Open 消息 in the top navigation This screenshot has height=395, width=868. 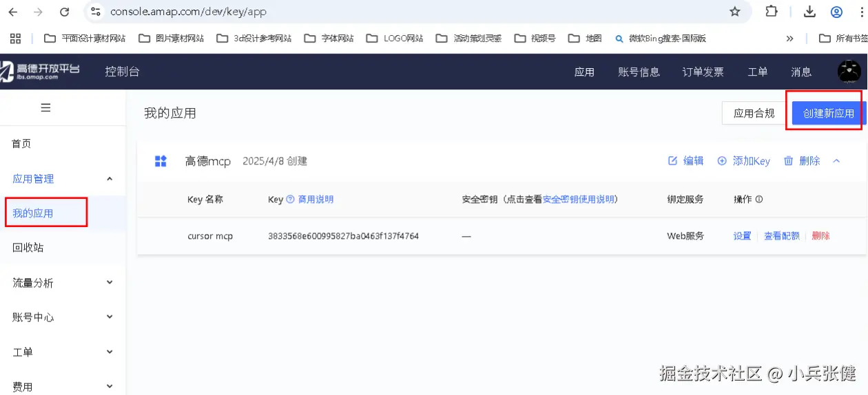point(801,72)
